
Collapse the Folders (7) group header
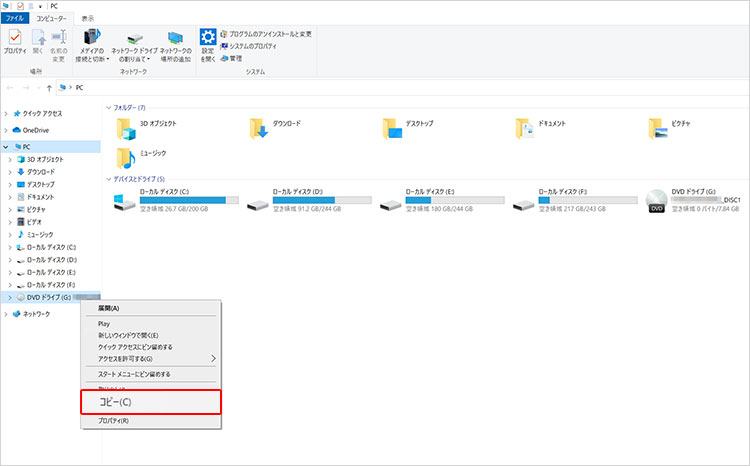tap(108, 107)
